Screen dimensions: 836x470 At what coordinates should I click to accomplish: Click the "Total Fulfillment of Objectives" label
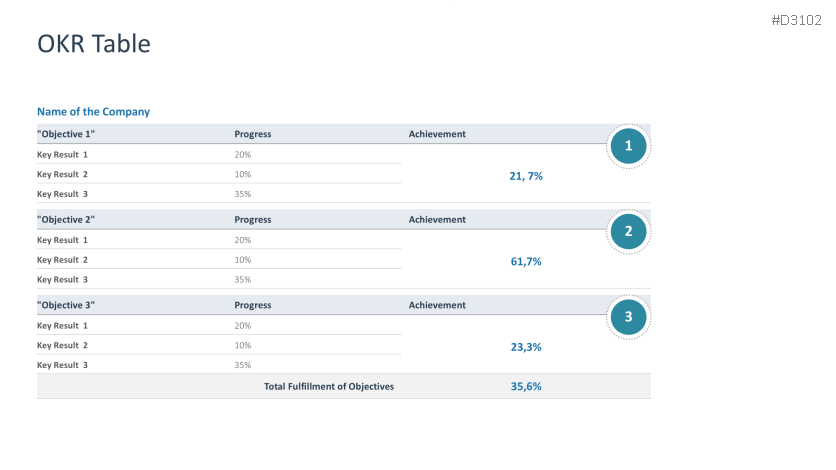(x=329, y=386)
